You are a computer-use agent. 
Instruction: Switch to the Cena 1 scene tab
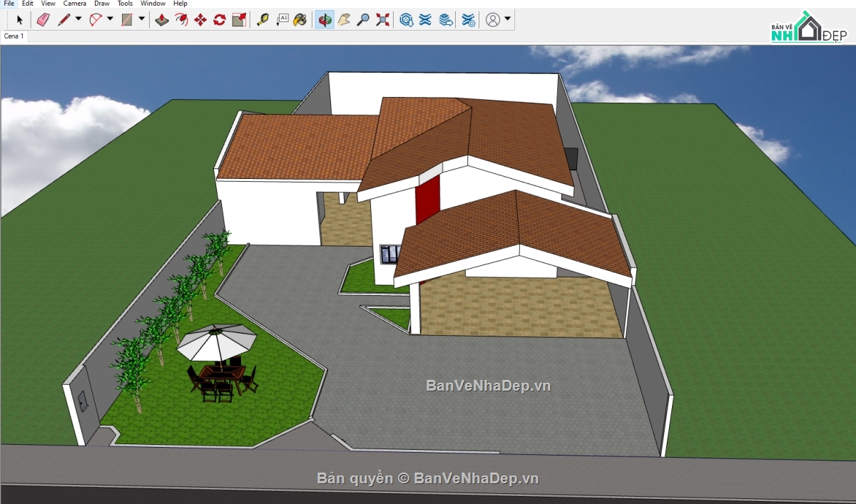[14, 36]
